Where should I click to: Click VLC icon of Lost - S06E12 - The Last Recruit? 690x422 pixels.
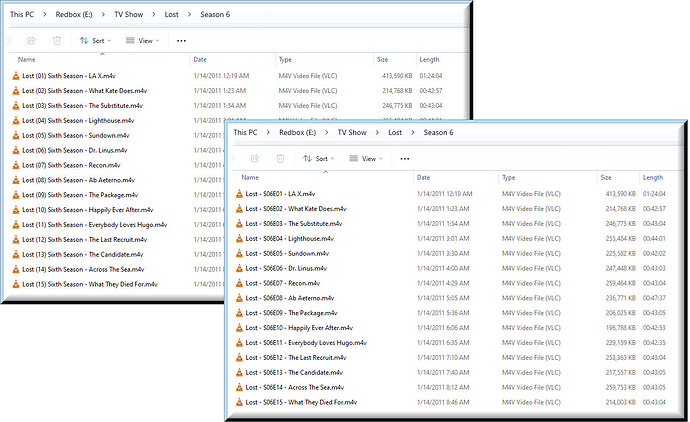[239, 357]
